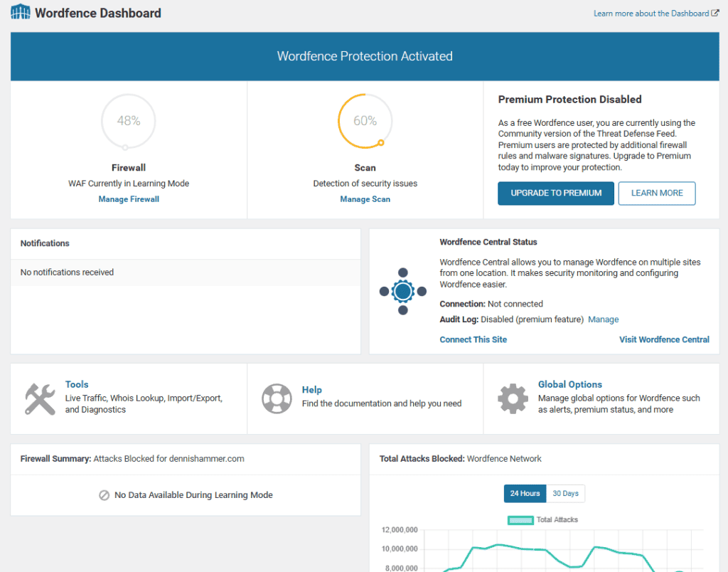Open the external link icon beside Learn more
728x572 pixels.
coord(715,13)
